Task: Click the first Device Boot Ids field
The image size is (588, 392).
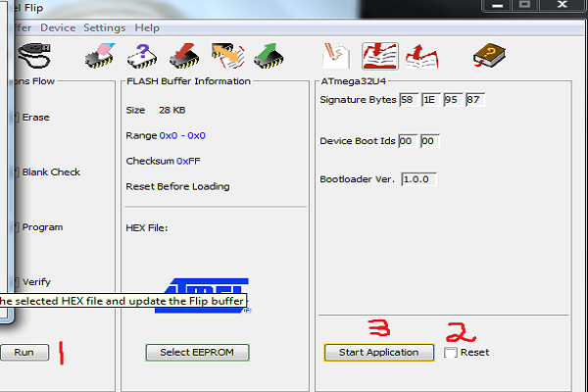Action: [408, 141]
